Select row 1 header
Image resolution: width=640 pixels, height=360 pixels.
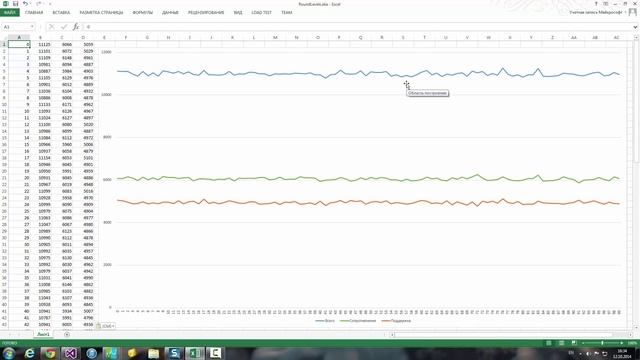click(4, 44)
